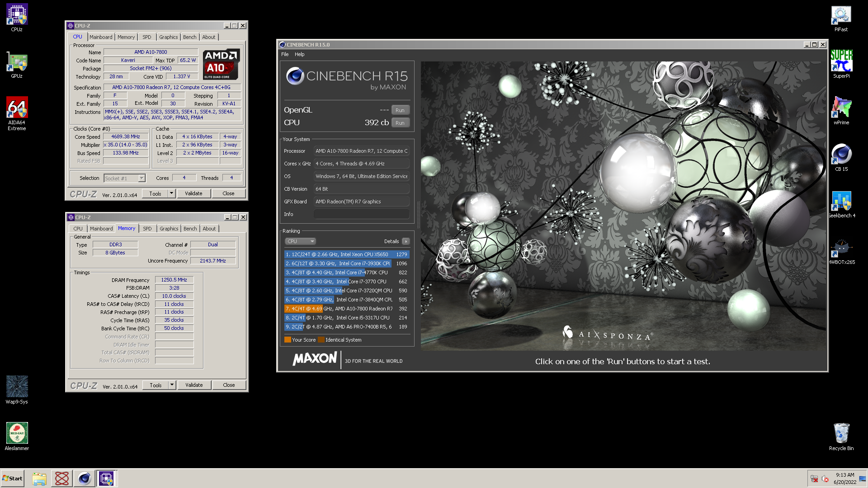The image size is (868, 488).
Task: Switch to CPU tab in lower CPU-Z window
Action: (78, 229)
